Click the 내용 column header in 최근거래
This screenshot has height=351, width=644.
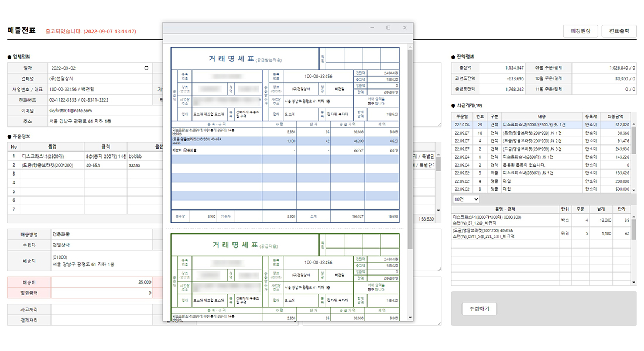(x=542, y=116)
